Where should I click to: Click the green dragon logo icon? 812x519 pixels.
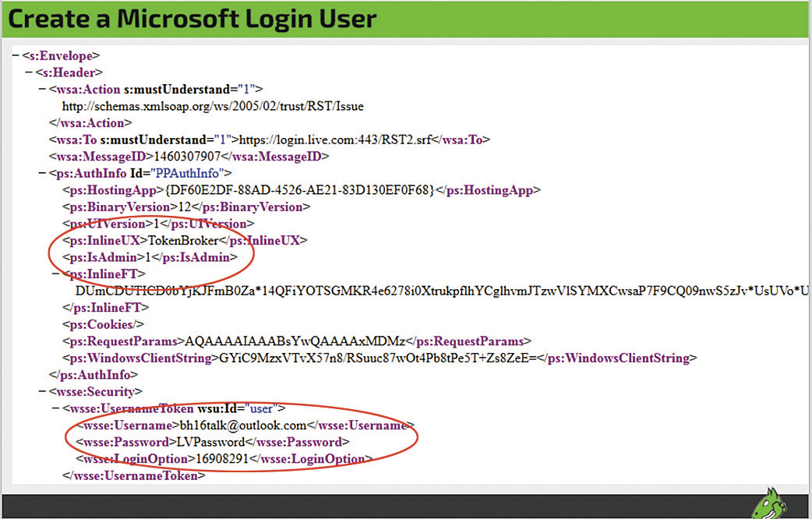pos(768,503)
